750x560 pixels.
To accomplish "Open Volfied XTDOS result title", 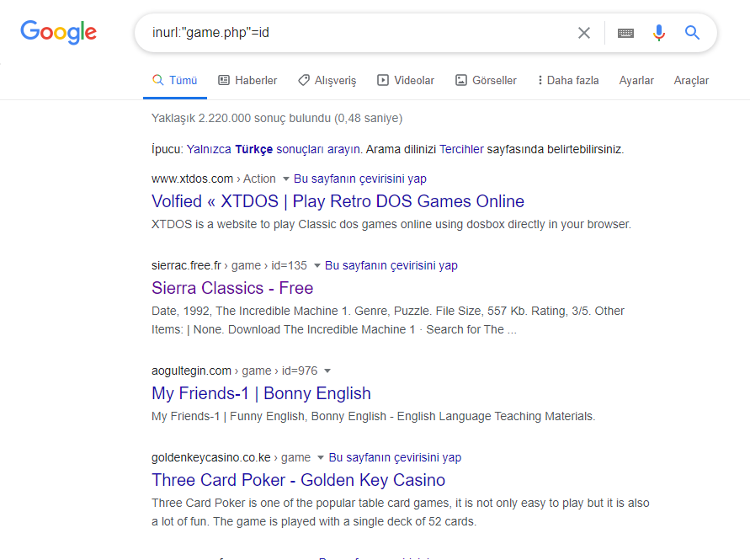I will click(x=338, y=201).
